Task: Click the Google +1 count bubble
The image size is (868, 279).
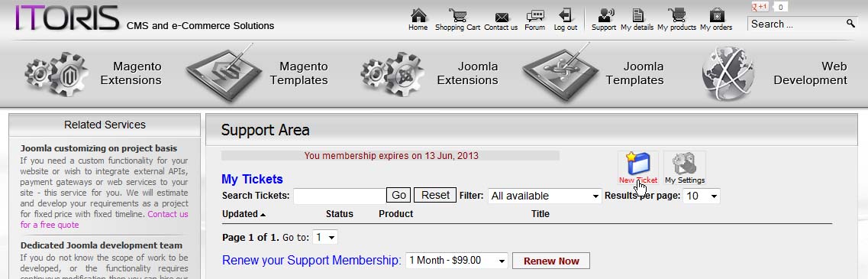Action: pos(780,7)
